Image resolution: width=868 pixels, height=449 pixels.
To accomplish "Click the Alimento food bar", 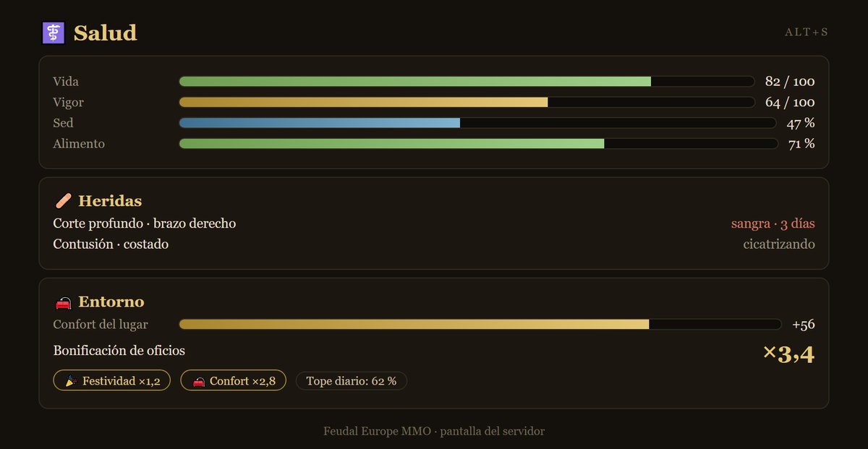I will click(x=478, y=144).
